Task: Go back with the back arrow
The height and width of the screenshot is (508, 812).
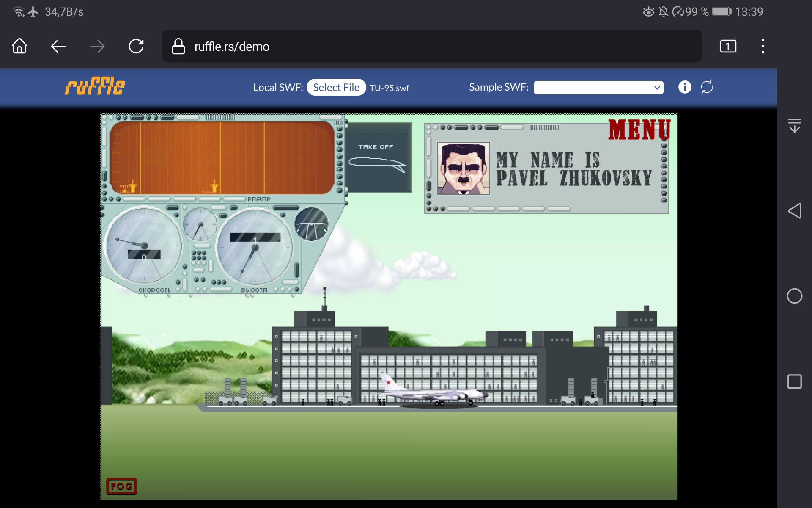Action: click(x=58, y=46)
